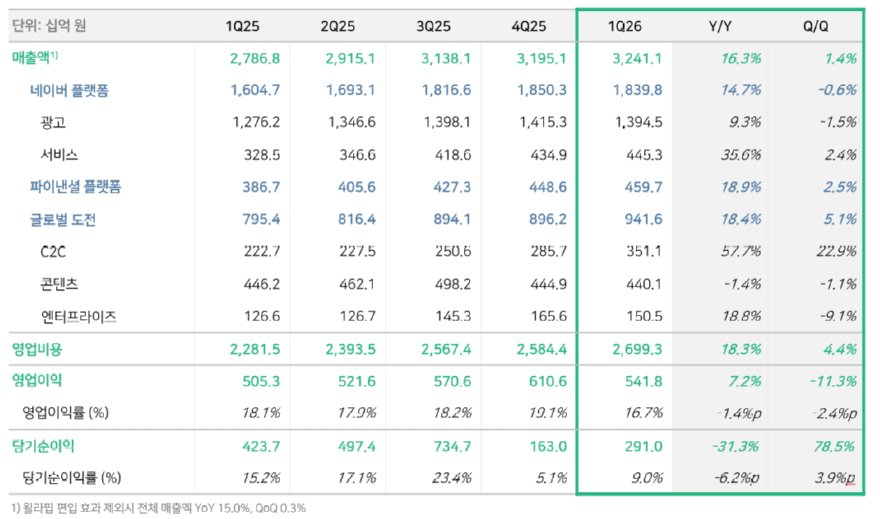
Task: Click the 글로벌 도전 row label
Action: [x=63, y=219]
